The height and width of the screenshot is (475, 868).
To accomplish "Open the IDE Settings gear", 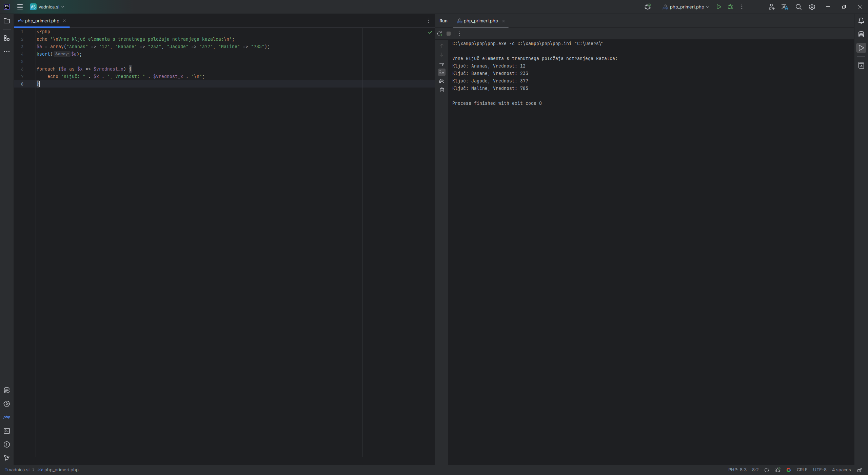I will (812, 7).
